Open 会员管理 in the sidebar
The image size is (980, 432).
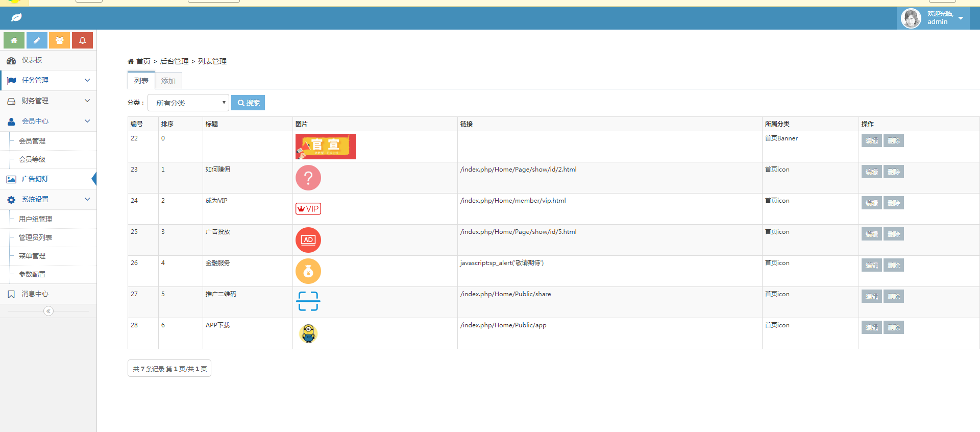pos(32,141)
